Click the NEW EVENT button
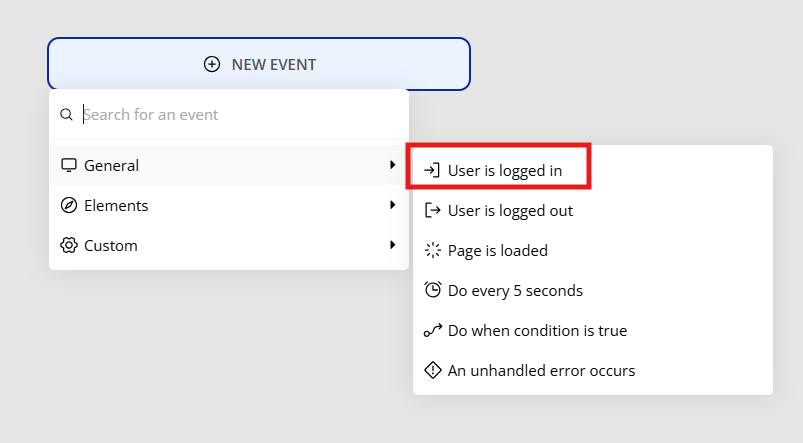Viewport: 803px width, 443px height. 259,64
